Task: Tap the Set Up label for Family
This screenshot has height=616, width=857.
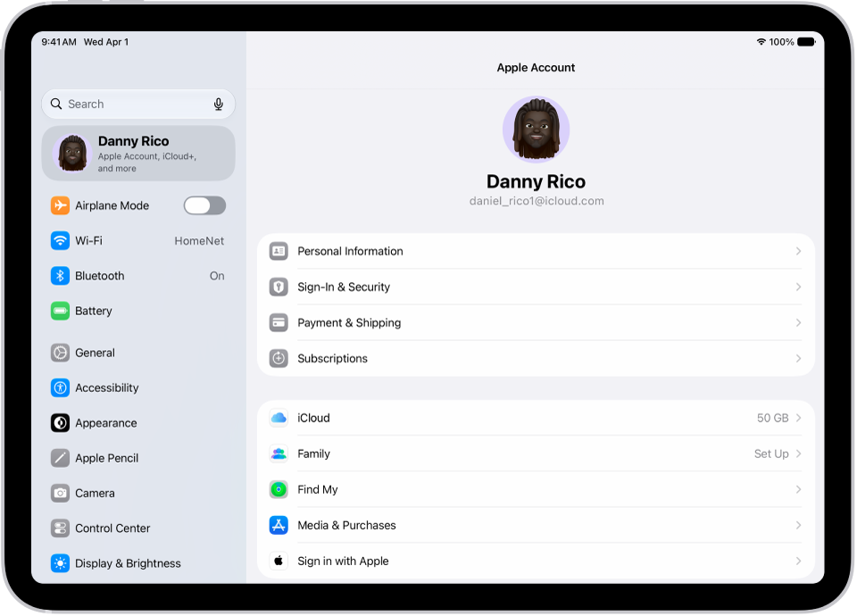Action: pyautogui.click(x=771, y=454)
